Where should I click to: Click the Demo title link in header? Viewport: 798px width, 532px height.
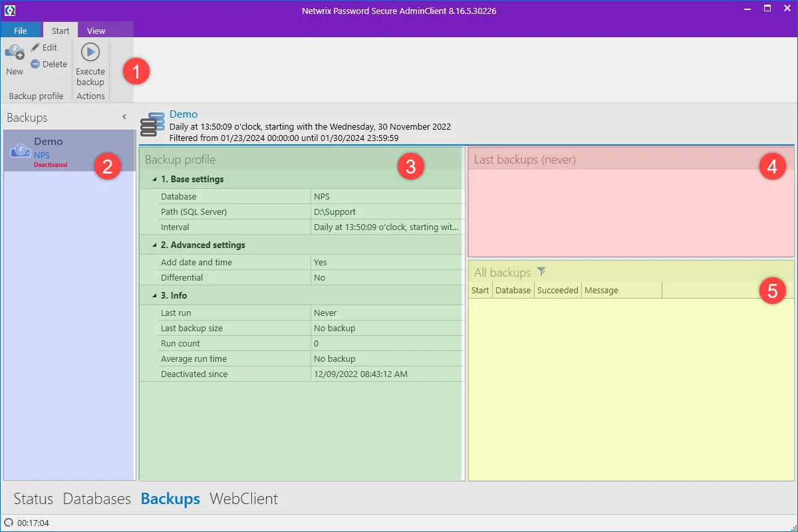[184, 114]
